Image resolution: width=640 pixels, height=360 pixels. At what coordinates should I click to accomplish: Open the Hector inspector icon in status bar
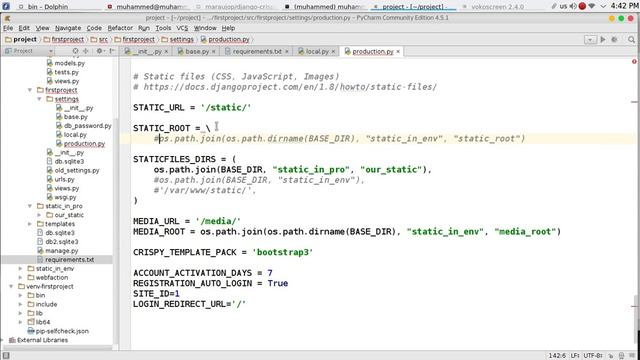pos(621,356)
